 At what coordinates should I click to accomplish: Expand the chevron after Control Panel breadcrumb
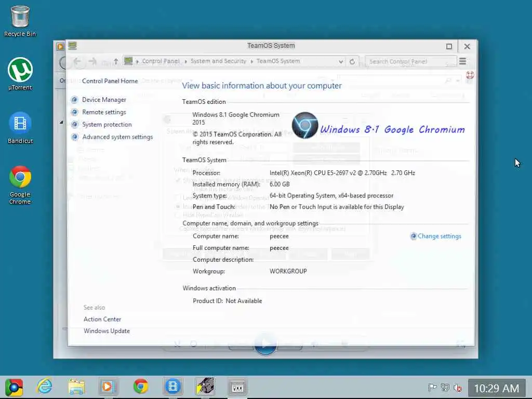[185, 61]
